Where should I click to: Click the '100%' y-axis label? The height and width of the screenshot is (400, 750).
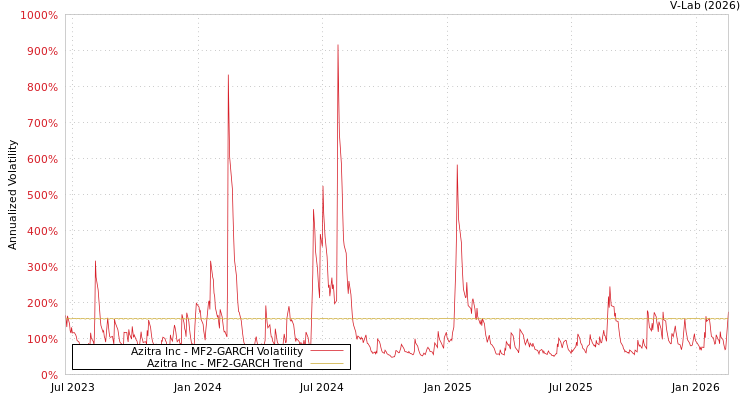tap(42, 339)
